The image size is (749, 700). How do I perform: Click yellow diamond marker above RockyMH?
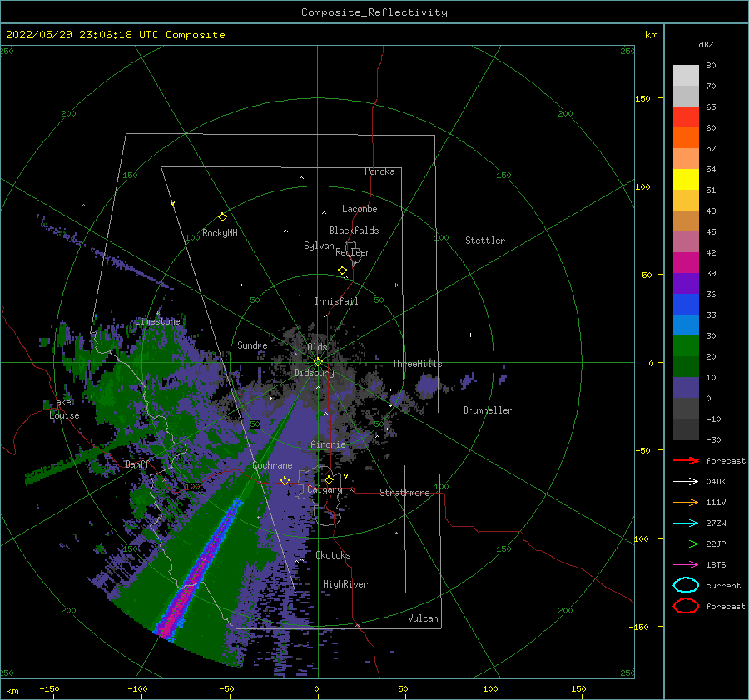coord(222,217)
